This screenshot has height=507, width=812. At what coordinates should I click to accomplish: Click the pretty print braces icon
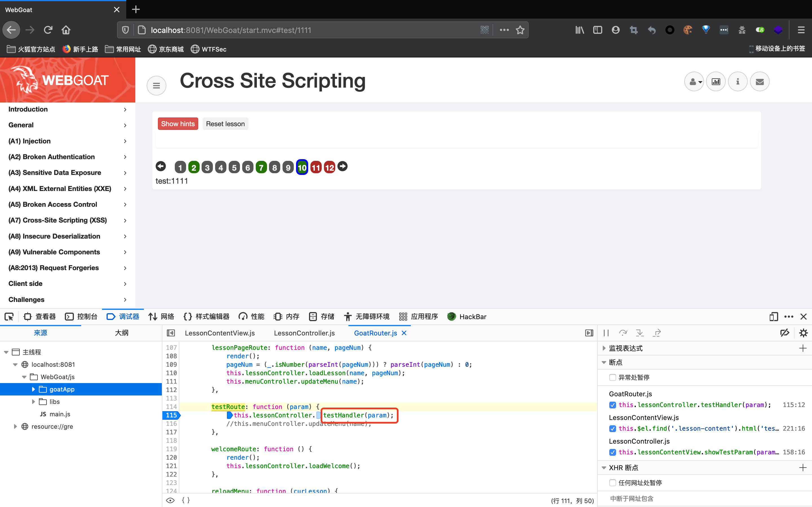point(186,500)
